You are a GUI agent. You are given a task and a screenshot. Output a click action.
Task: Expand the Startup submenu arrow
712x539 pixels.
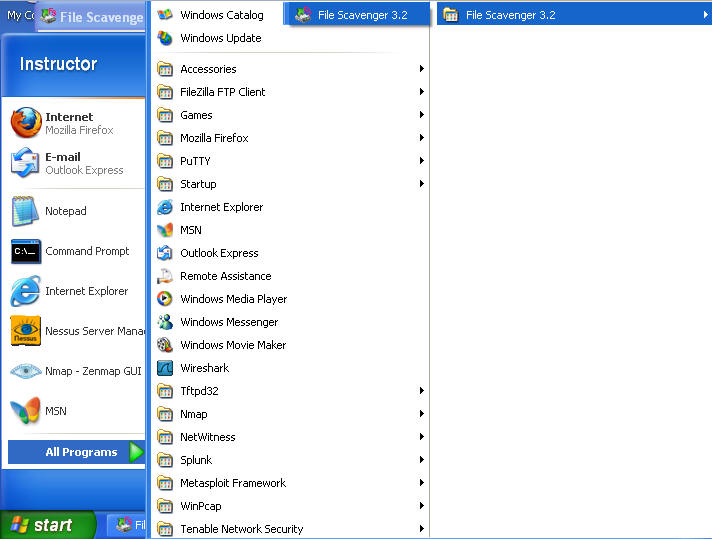click(x=422, y=183)
